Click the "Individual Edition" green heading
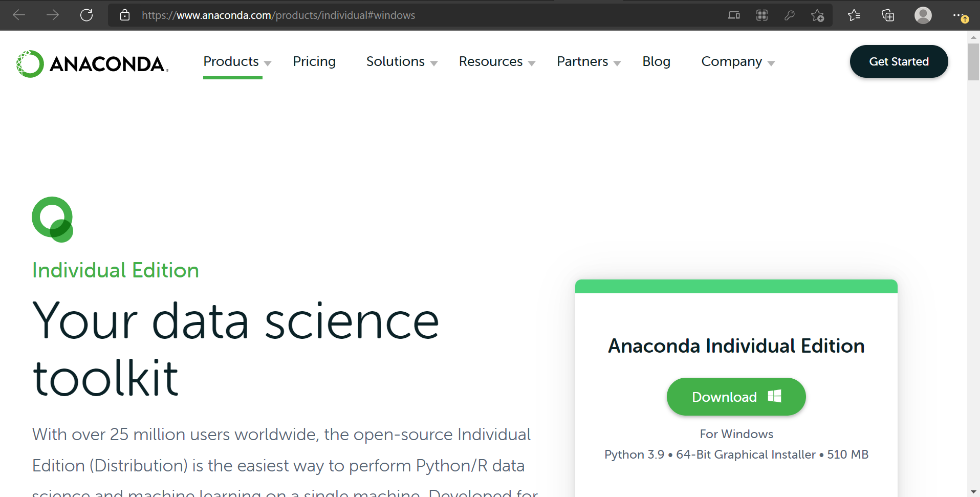 coord(116,270)
